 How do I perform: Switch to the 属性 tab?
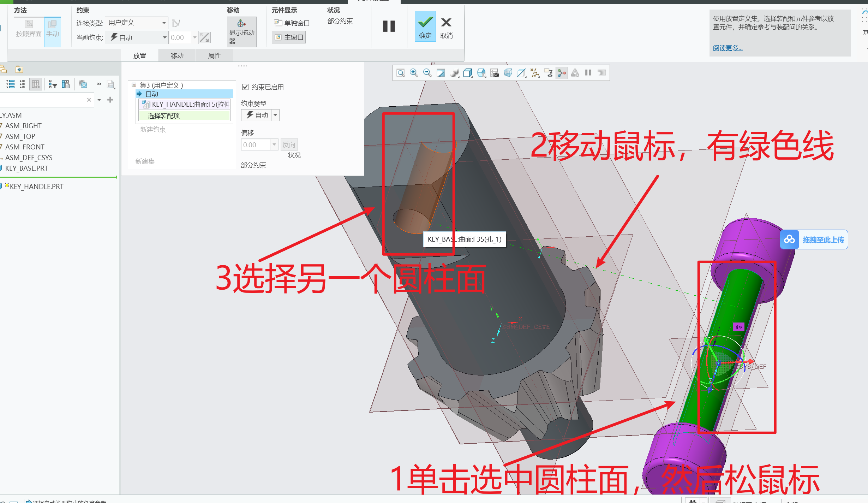pyautogui.click(x=214, y=55)
